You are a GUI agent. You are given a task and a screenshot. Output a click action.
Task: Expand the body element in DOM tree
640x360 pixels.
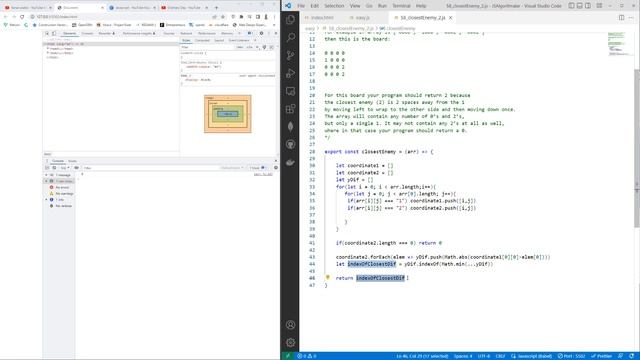click(x=48, y=53)
